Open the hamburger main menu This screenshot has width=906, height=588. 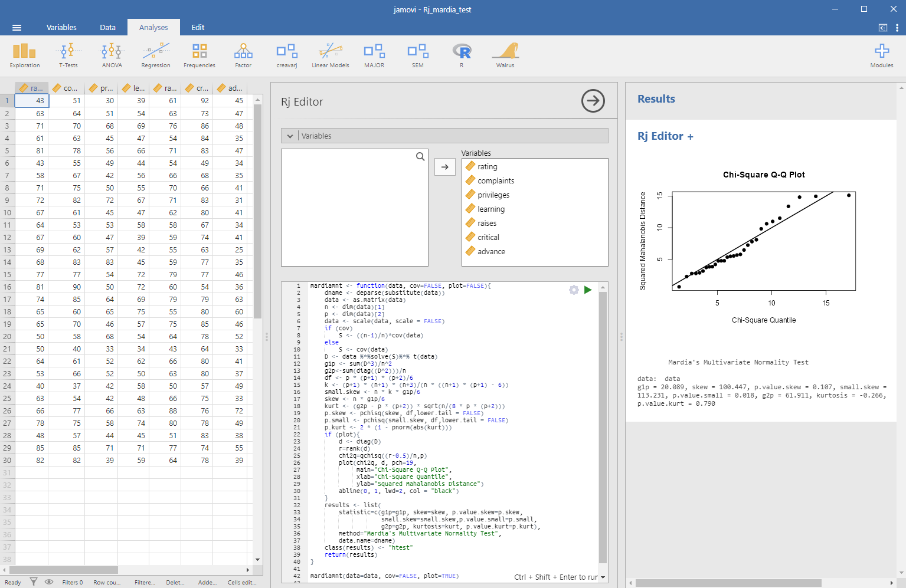coord(17,28)
